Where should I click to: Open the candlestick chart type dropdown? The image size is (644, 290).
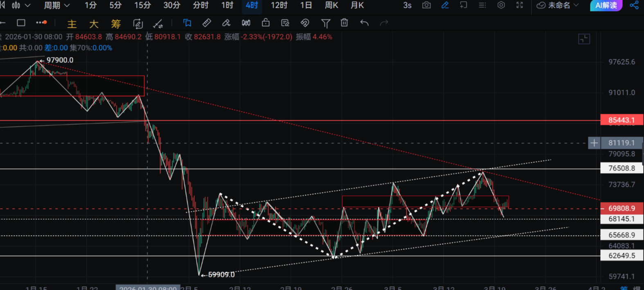(20, 5)
